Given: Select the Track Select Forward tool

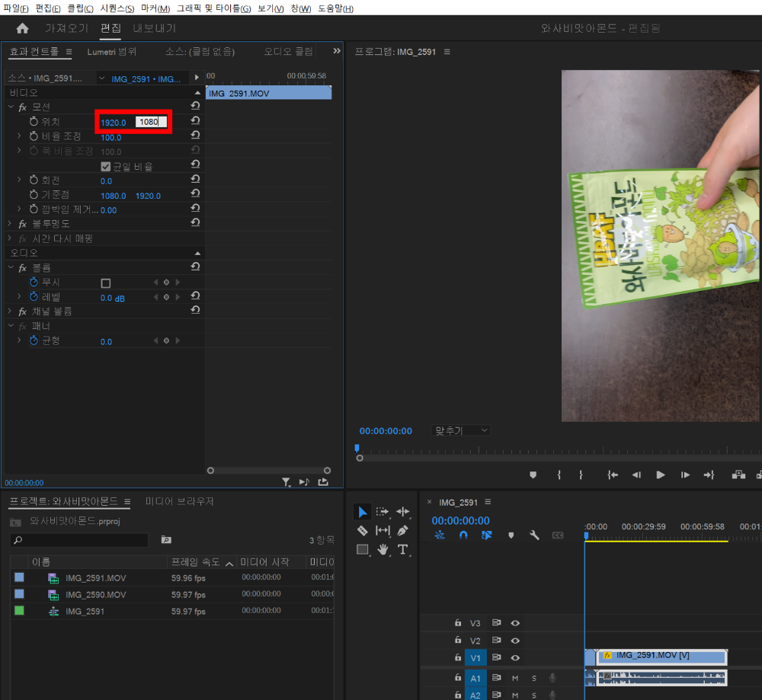Looking at the screenshot, I should point(383,512).
